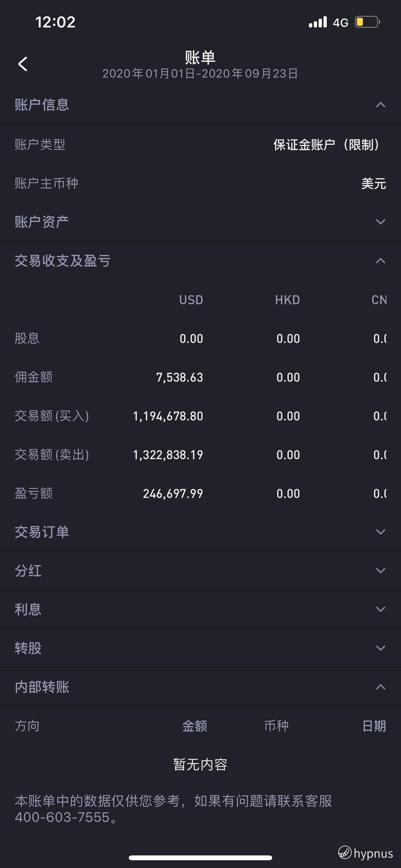Expand the 利息 section chevron

point(380,609)
